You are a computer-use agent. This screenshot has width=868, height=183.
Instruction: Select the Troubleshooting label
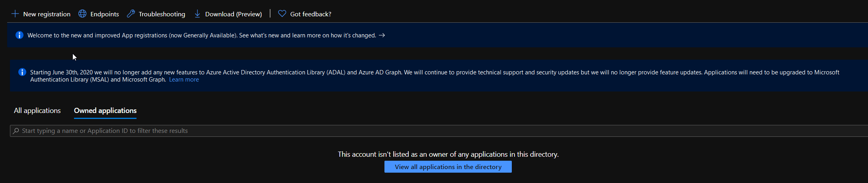click(162, 14)
